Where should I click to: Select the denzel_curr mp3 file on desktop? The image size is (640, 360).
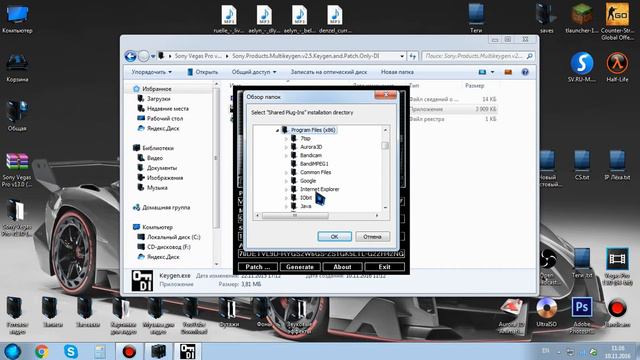click(x=335, y=19)
